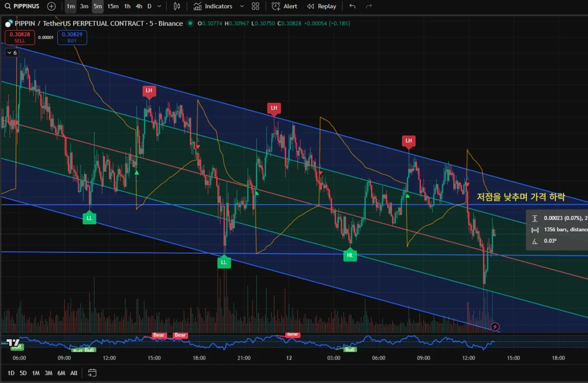Open the candlestick chart type selector
Image resolution: width=588 pixels, height=383 pixels.
(177, 6)
